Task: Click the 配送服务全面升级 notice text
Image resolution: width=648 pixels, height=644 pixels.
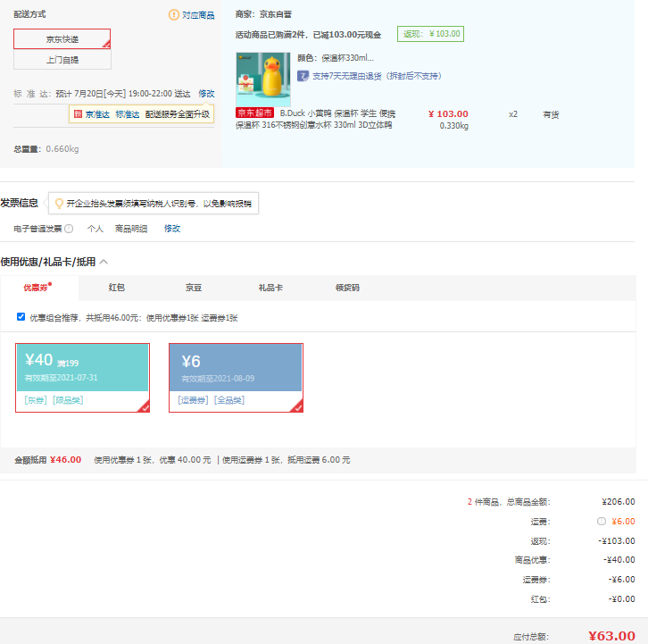Action: pos(178,114)
